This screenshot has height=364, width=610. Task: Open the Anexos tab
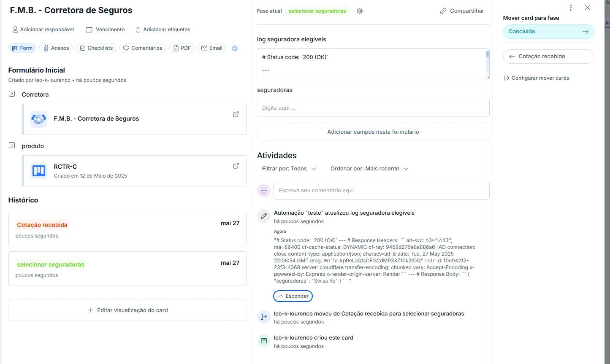pyautogui.click(x=56, y=48)
